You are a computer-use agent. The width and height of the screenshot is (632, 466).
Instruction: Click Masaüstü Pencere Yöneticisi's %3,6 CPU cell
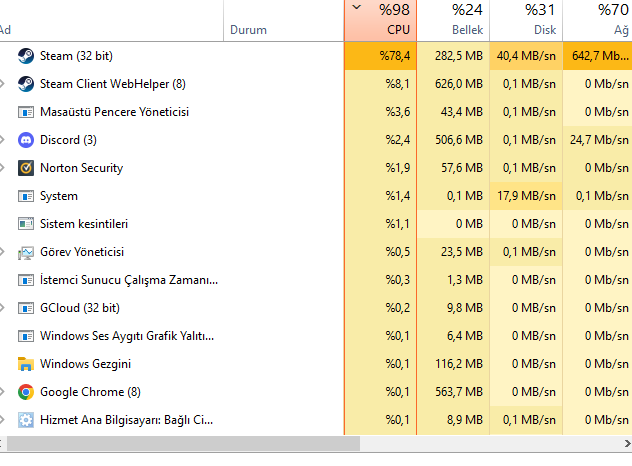pos(380,112)
